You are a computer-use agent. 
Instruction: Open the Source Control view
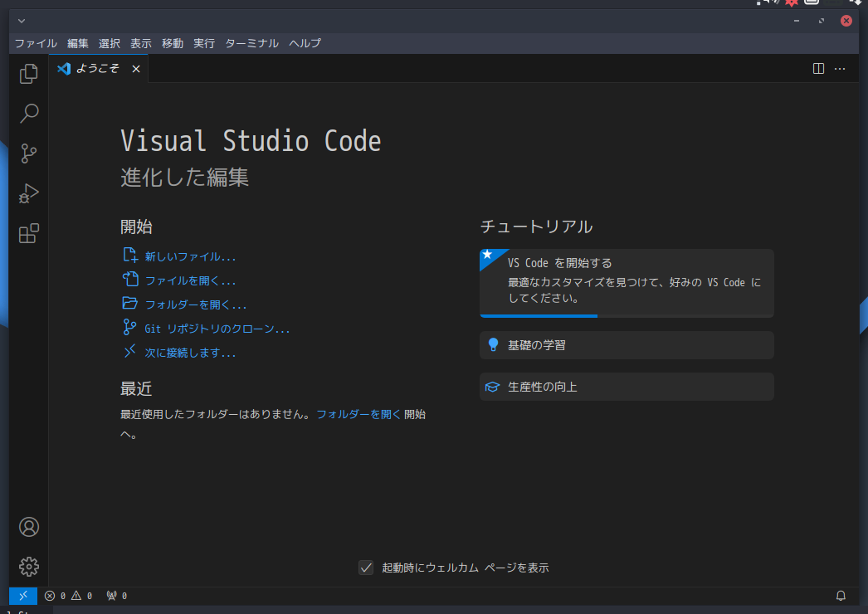[x=28, y=153]
